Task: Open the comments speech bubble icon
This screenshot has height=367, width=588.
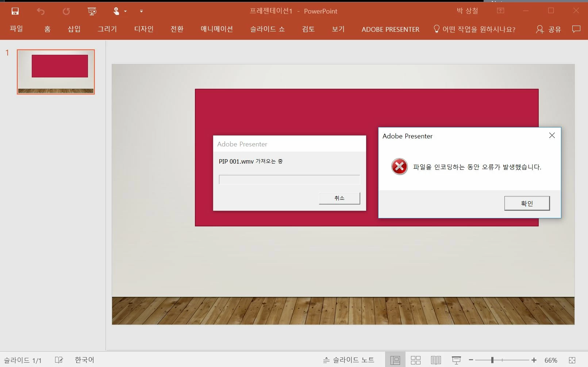Action: [x=576, y=29]
